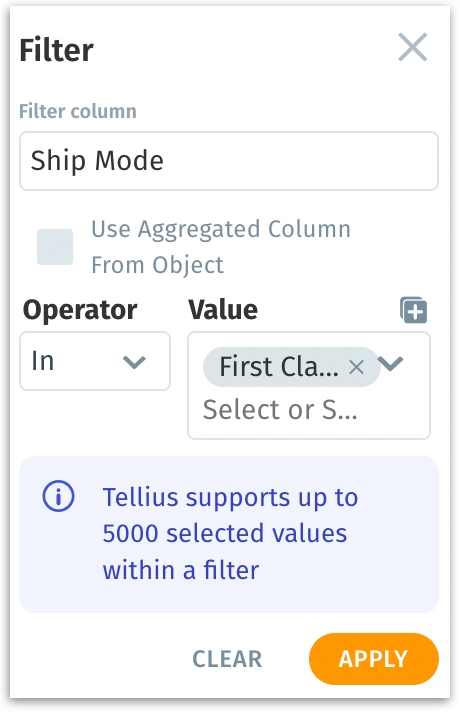Open the Operator dropdown showing In

(95, 361)
